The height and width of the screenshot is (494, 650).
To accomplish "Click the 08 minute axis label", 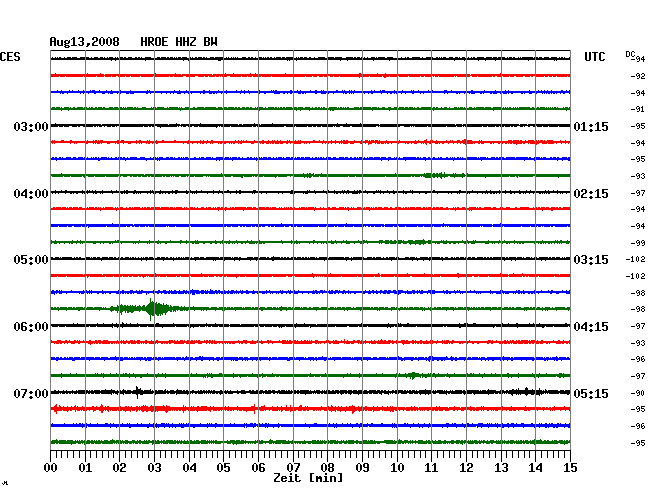I will click(x=327, y=468).
